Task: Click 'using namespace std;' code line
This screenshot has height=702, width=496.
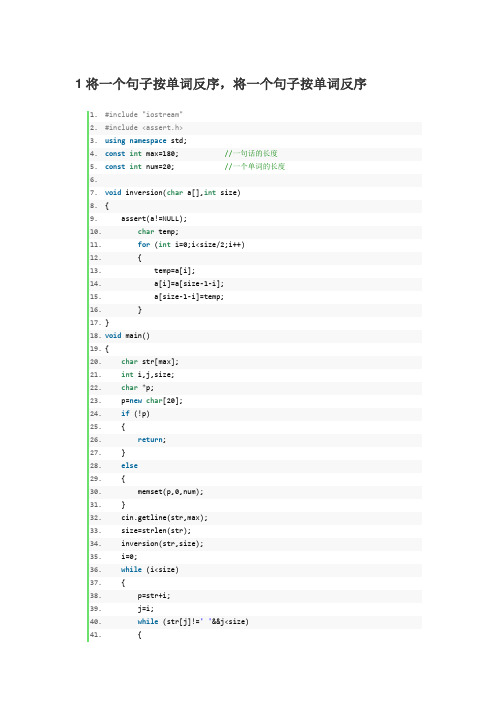Action: (x=146, y=141)
